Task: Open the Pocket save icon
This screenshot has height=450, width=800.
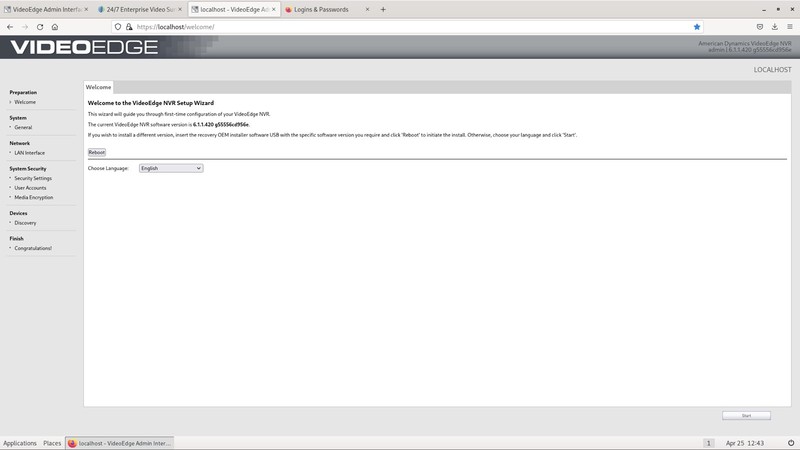Action: [x=760, y=27]
